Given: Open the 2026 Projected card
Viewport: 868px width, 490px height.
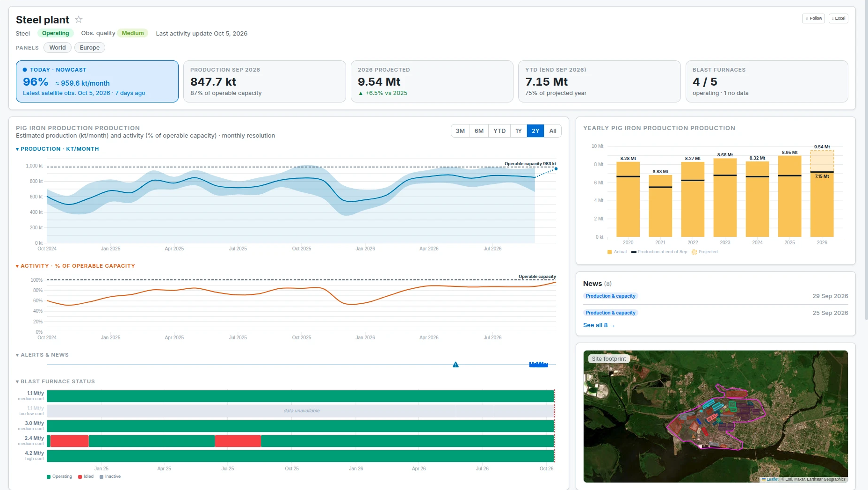Looking at the screenshot, I should click(x=432, y=81).
